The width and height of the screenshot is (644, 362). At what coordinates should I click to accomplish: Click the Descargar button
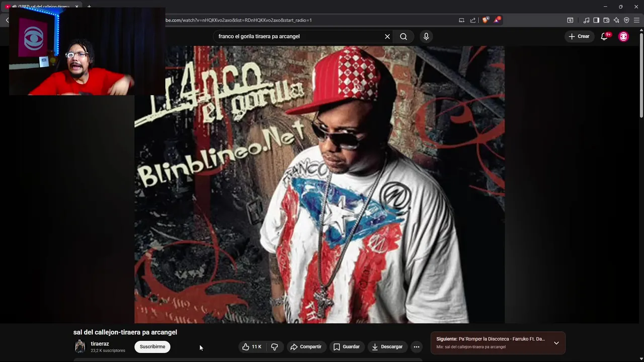[x=387, y=346]
